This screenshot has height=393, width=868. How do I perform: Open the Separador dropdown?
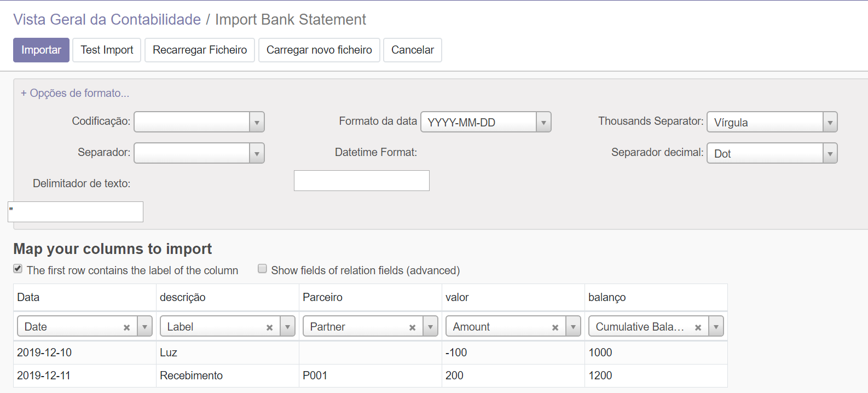(x=257, y=153)
